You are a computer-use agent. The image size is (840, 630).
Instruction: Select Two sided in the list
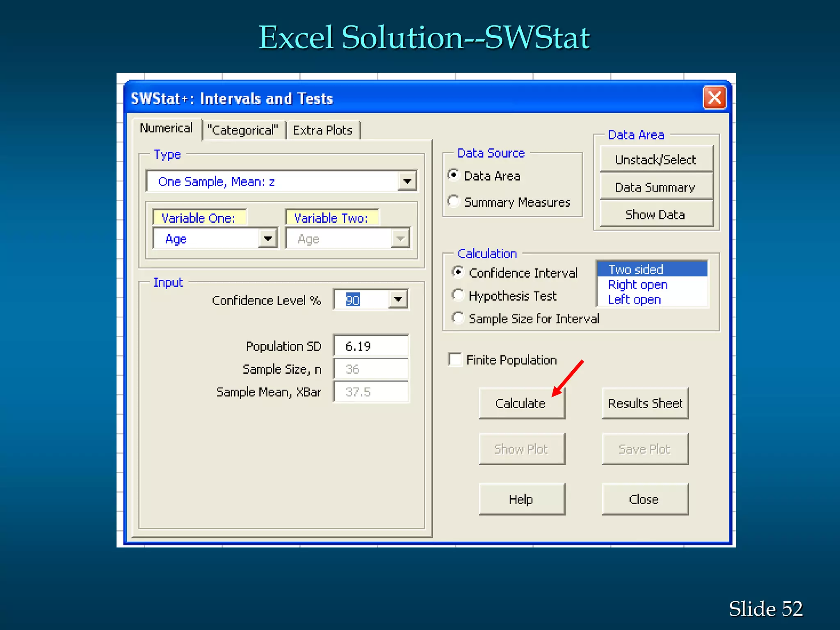coord(652,269)
